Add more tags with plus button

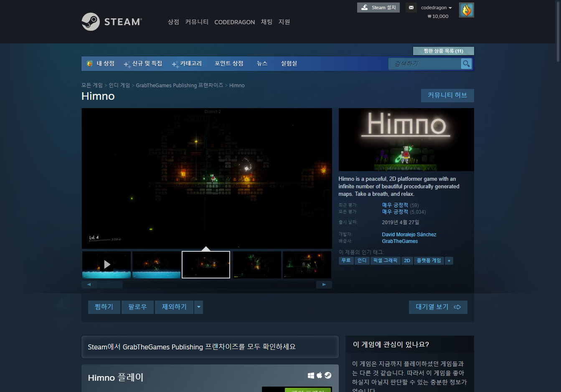(449, 260)
